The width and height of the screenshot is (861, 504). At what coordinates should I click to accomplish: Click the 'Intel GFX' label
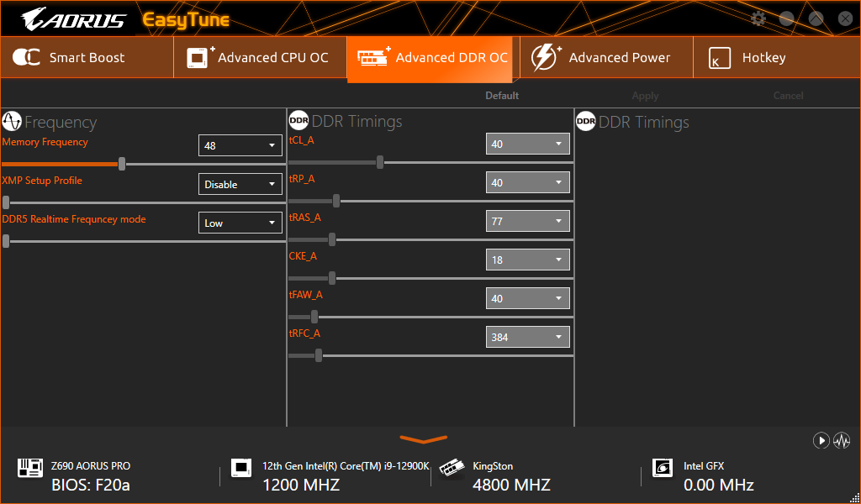coord(704,466)
